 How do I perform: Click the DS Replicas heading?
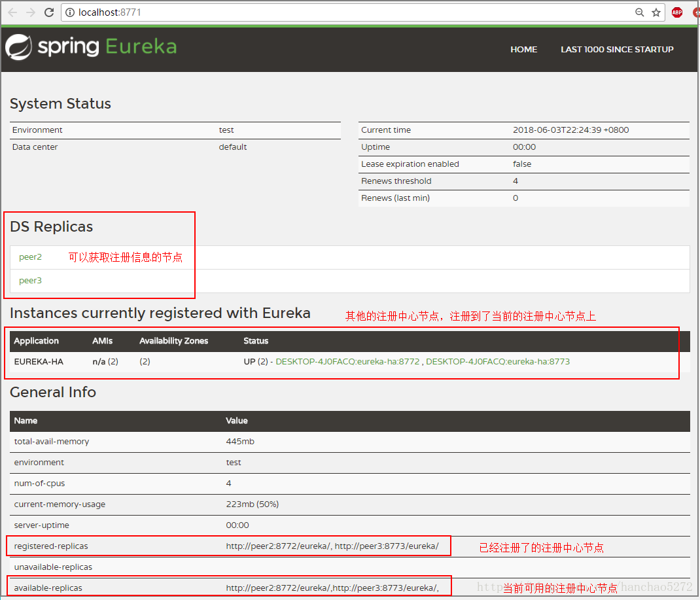[51, 227]
